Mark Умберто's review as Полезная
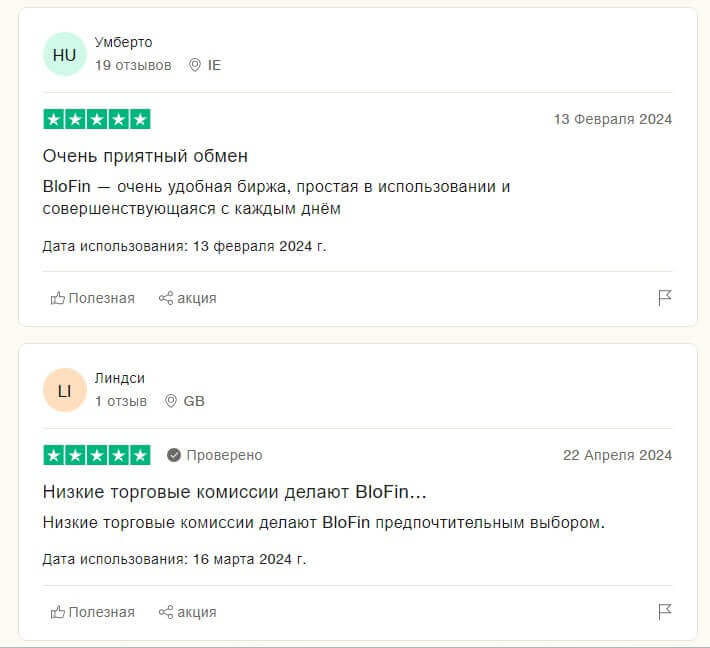 tap(93, 298)
